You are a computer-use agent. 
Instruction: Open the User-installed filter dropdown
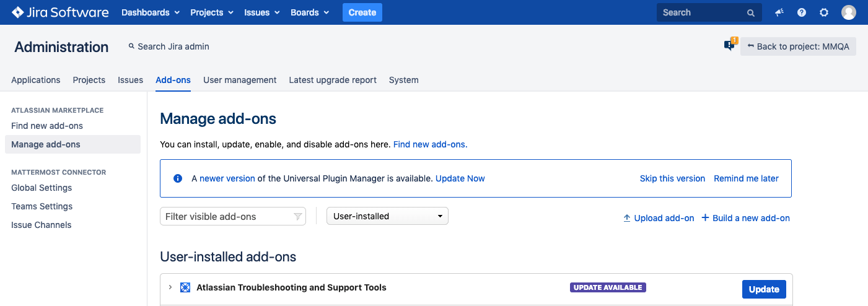pyautogui.click(x=387, y=216)
